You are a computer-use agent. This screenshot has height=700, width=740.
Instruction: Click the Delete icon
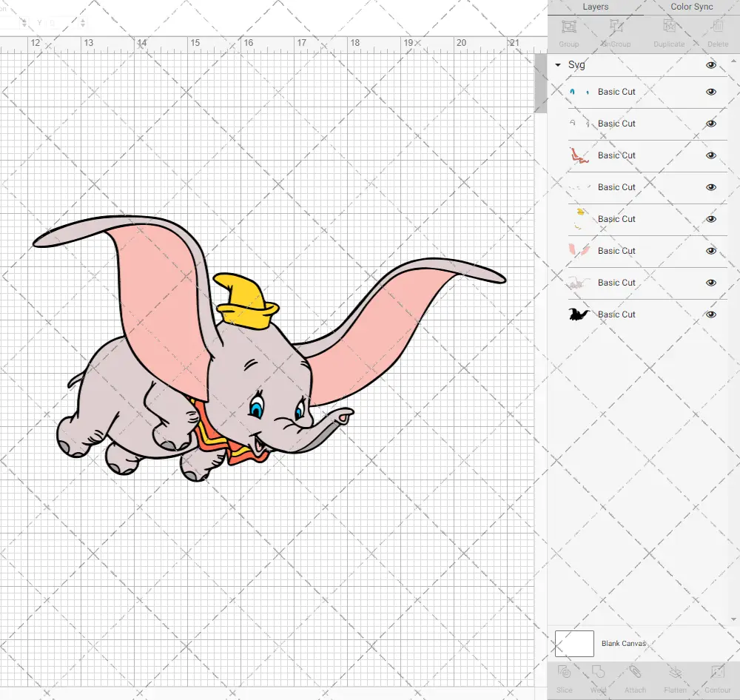point(718,27)
